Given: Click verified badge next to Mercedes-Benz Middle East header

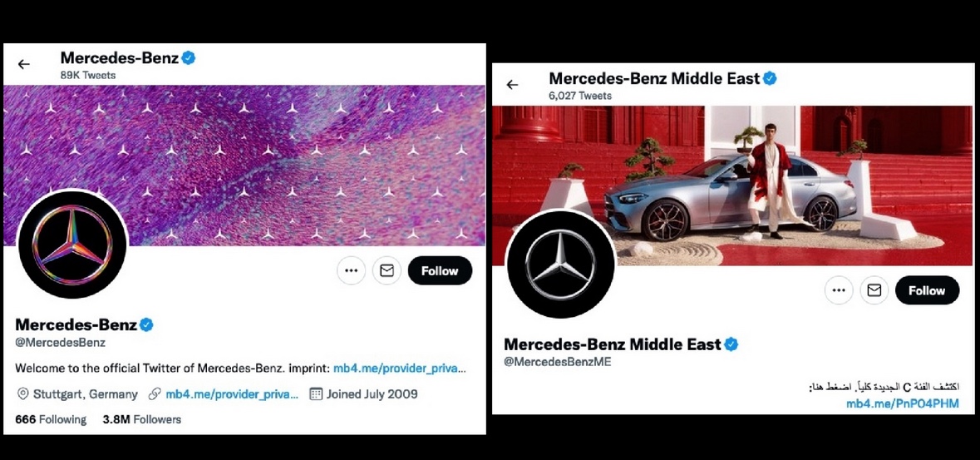Looking at the screenshot, I should [x=770, y=79].
